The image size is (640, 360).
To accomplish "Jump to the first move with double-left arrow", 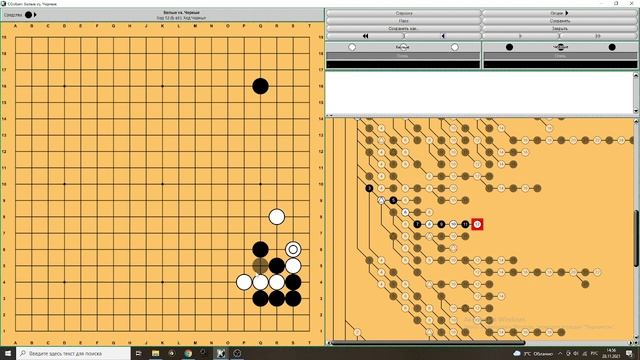I will pyautogui.click(x=365, y=36).
